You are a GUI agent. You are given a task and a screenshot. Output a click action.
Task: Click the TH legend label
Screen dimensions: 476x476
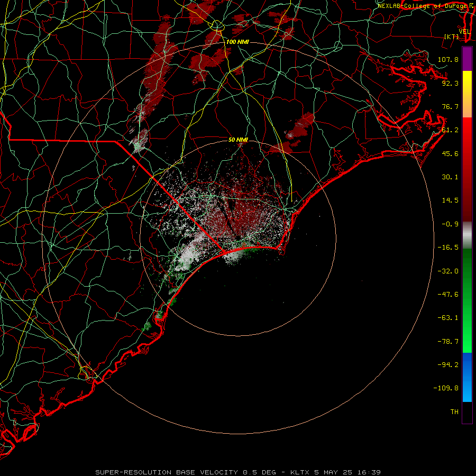click(x=454, y=412)
